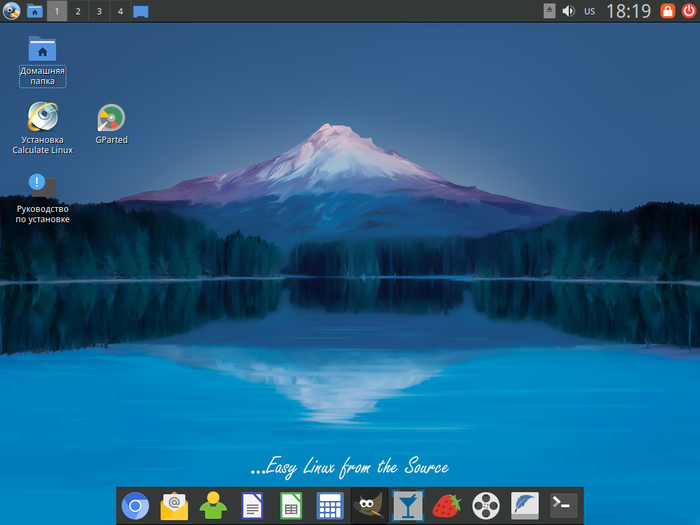
Task: Launch LibreOffice Calc from the dock
Action: (x=291, y=506)
